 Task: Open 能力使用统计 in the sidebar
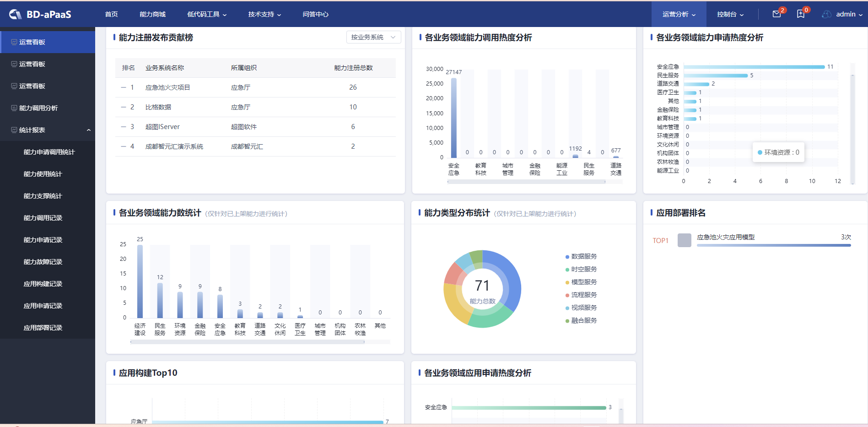pos(48,174)
